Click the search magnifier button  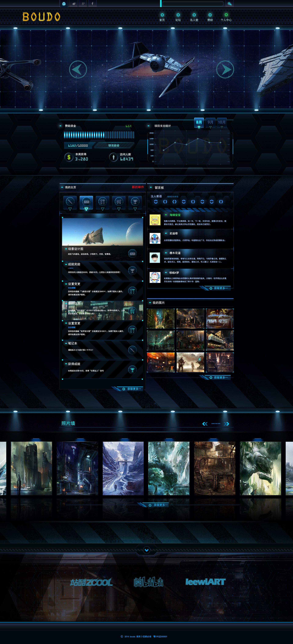[x=229, y=4]
